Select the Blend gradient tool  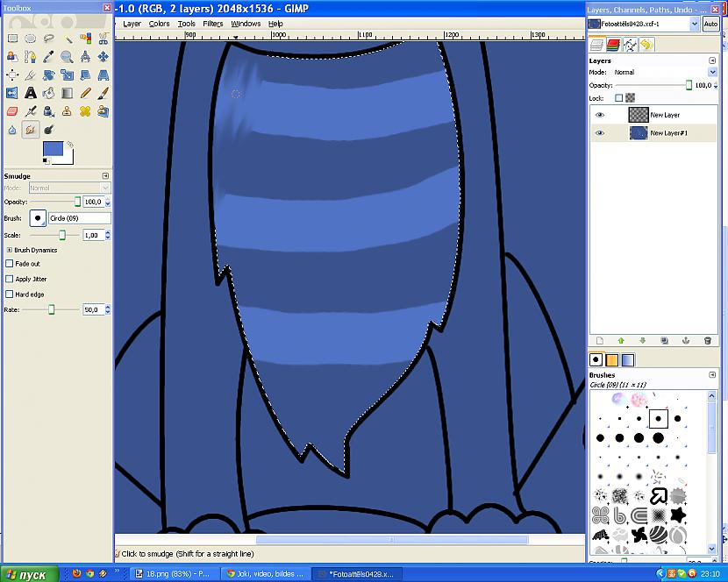pos(68,93)
